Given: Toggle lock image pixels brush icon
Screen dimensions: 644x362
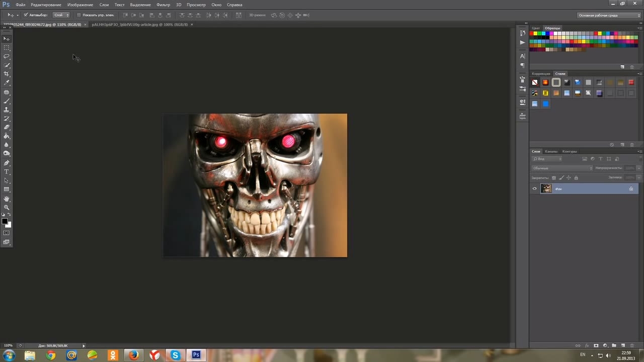Looking at the screenshot, I should [561, 177].
